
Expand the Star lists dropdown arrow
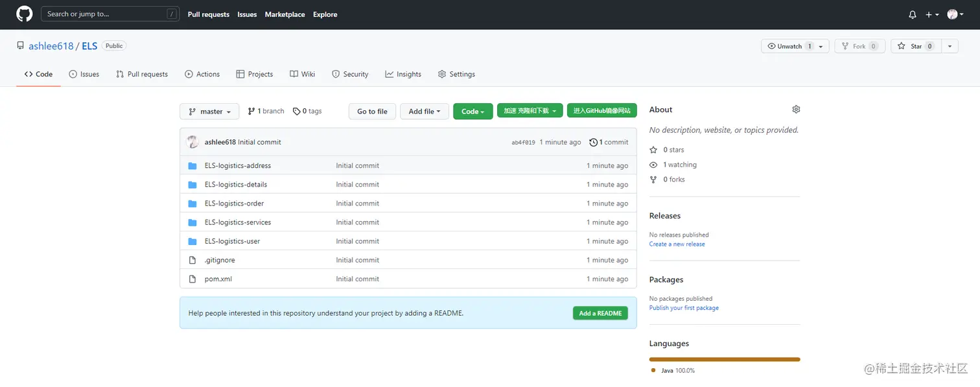950,46
